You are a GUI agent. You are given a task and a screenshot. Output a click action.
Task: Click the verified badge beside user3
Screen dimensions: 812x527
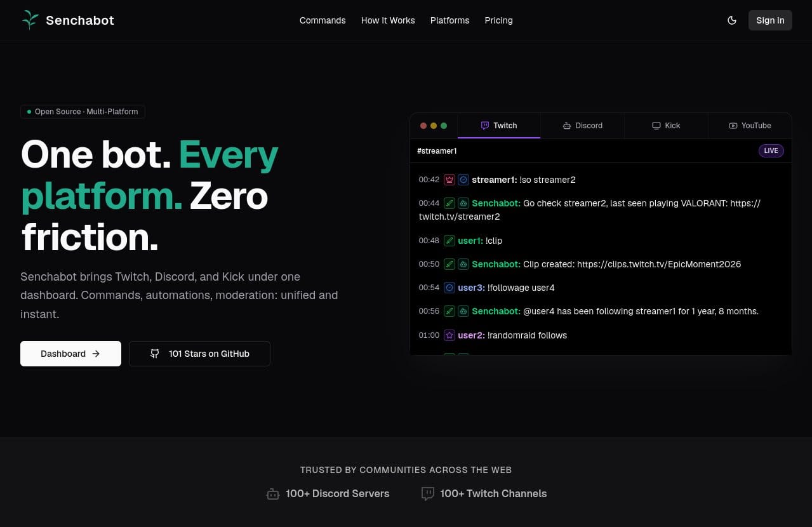coord(449,288)
